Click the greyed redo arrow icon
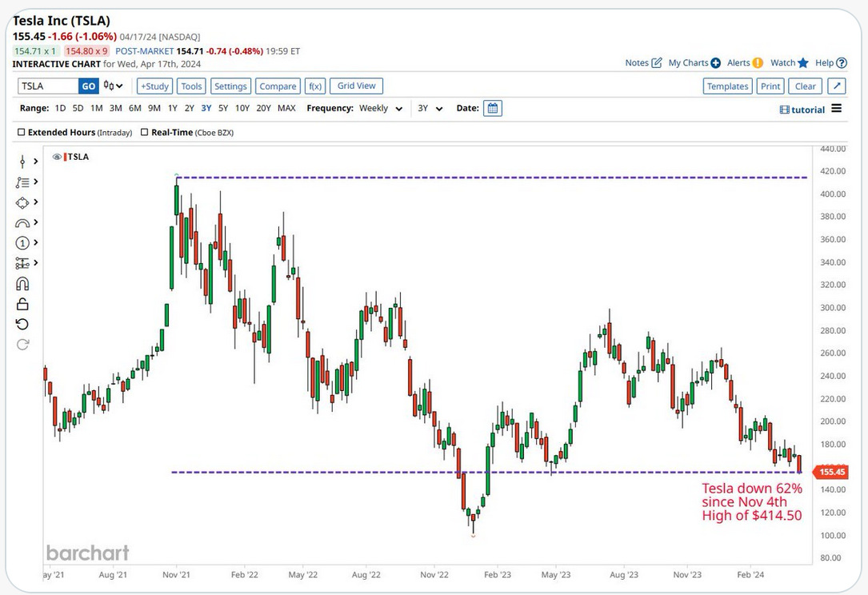The height and width of the screenshot is (595, 868). tap(22, 345)
